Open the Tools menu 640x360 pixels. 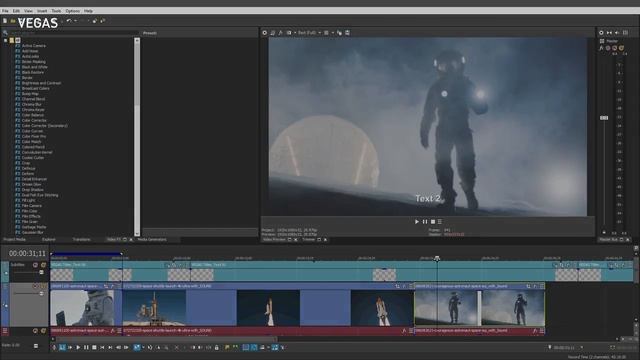56,11
